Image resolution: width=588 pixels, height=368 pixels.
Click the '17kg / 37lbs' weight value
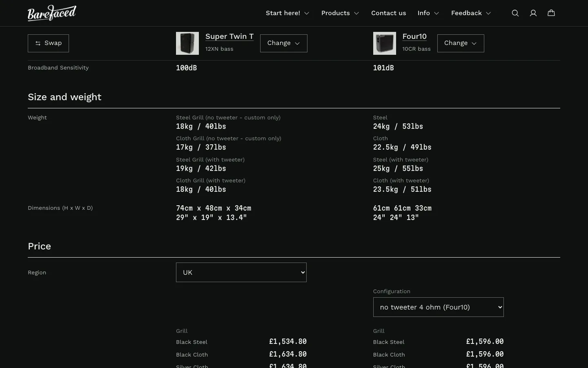click(x=201, y=147)
